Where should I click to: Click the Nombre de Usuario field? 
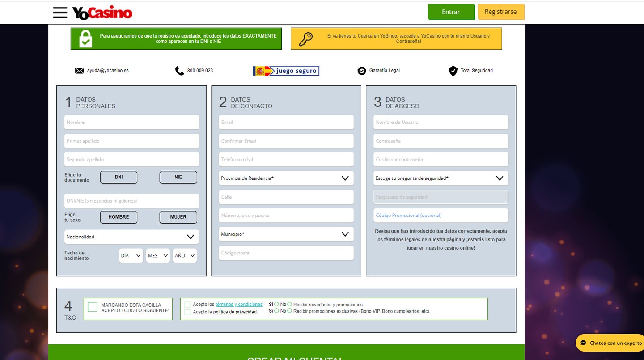click(x=441, y=122)
